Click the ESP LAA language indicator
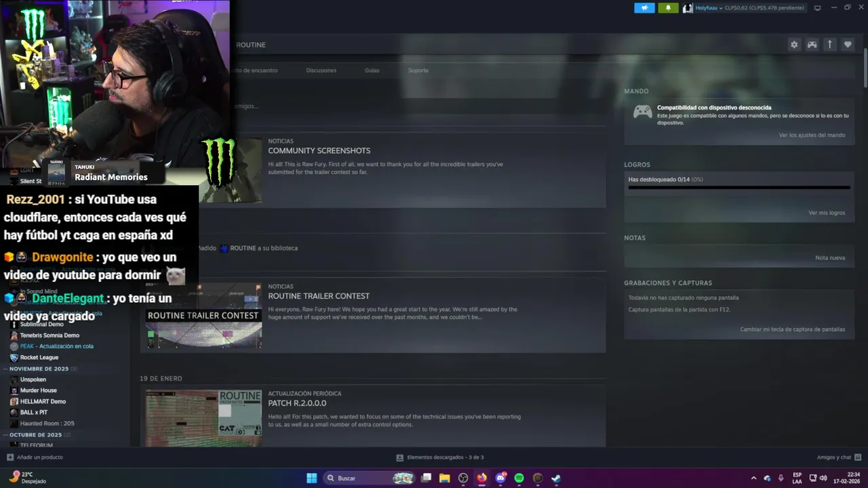Screen dimensions: 868x488 pos(797,478)
